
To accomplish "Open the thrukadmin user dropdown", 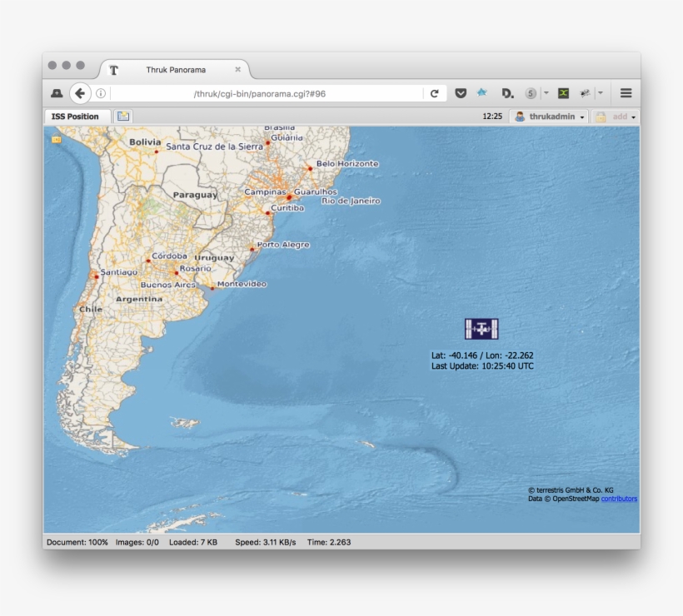I will pyautogui.click(x=550, y=117).
